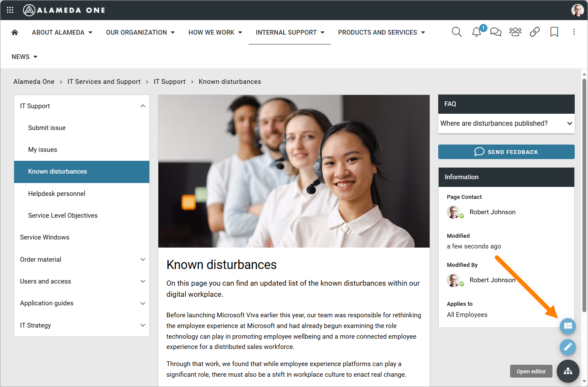Open the Internal Support menu
588x387 pixels.
pos(290,32)
